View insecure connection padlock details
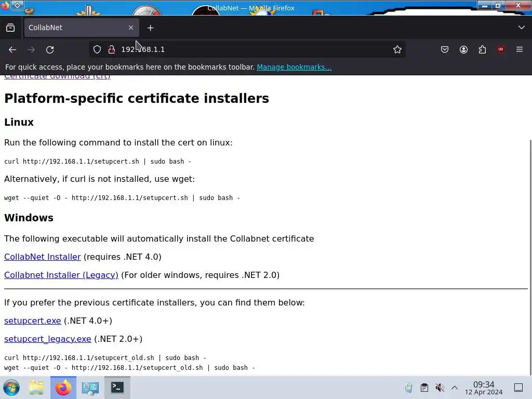Viewport: 532px width, 399px height. [112, 49]
